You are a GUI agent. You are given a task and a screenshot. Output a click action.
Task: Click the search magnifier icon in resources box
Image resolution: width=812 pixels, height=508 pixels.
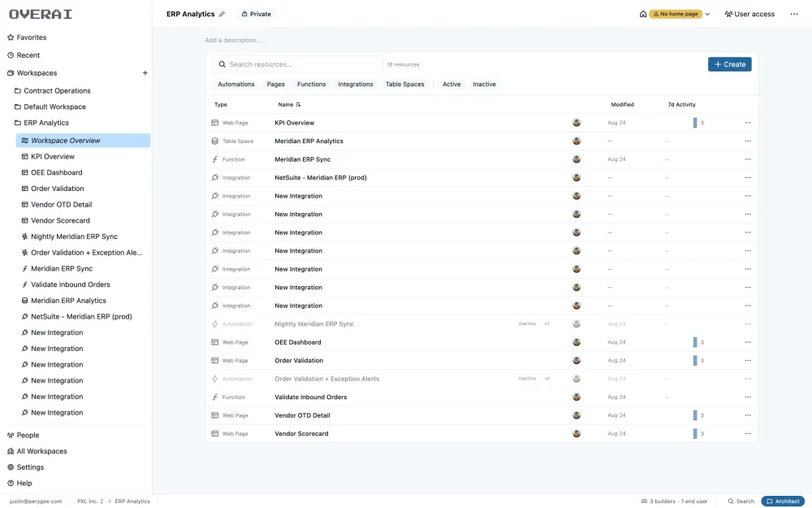[222, 64]
